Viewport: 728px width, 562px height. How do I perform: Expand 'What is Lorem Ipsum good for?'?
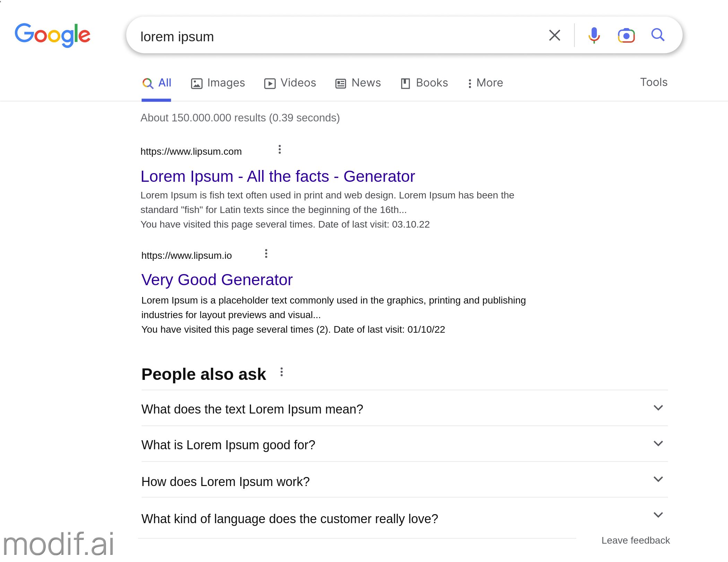point(658,444)
